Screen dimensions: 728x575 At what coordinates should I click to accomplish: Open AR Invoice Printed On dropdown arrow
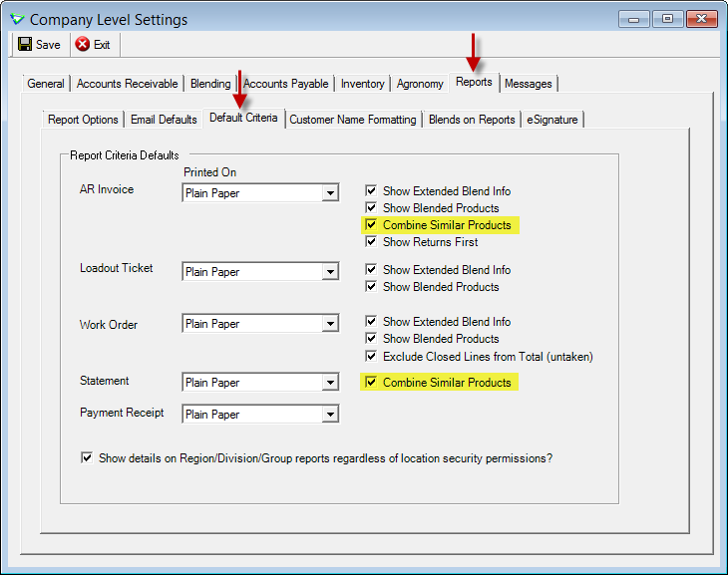pyautogui.click(x=330, y=192)
